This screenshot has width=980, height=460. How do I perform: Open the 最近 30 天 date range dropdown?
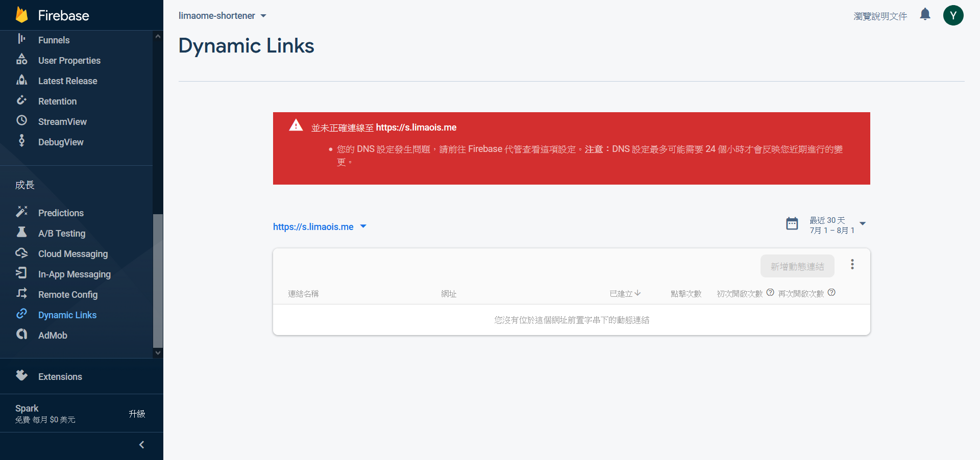point(837,225)
